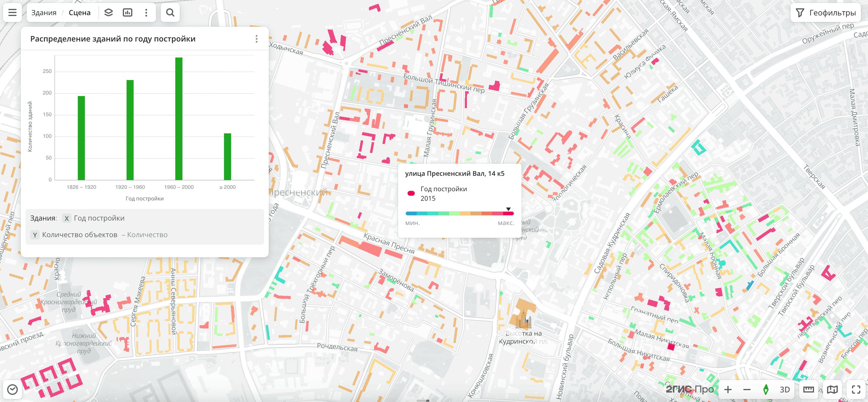Open the search tool
Screen dimensions: 868x402
(170, 13)
